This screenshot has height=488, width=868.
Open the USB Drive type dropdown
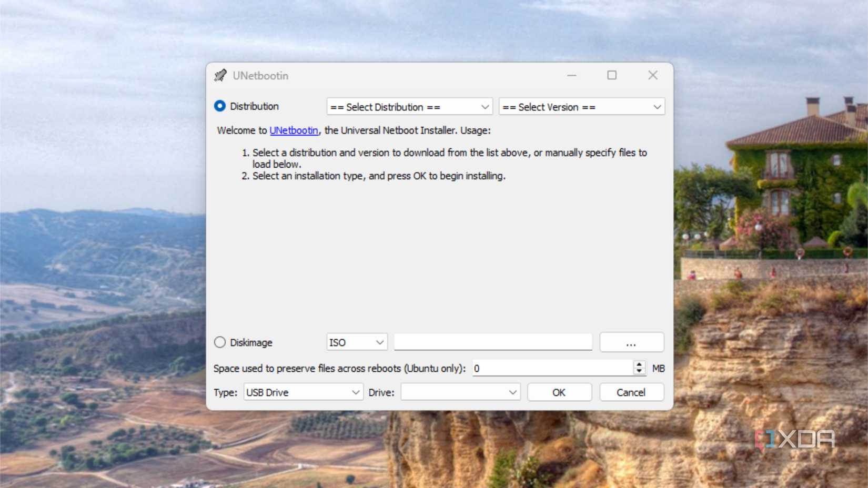click(x=303, y=392)
